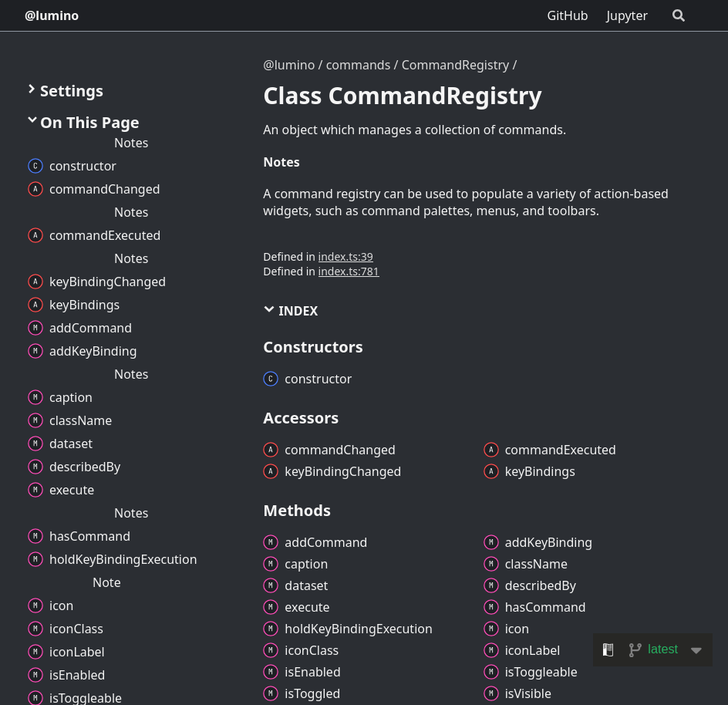Open the Jupyter link
728x705 pixels.
pyautogui.click(x=626, y=15)
